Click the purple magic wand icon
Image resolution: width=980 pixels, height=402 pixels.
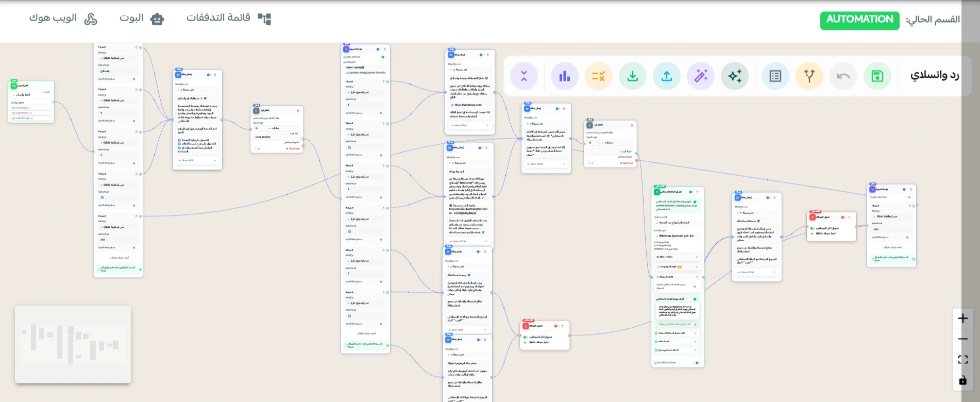[x=701, y=76]
